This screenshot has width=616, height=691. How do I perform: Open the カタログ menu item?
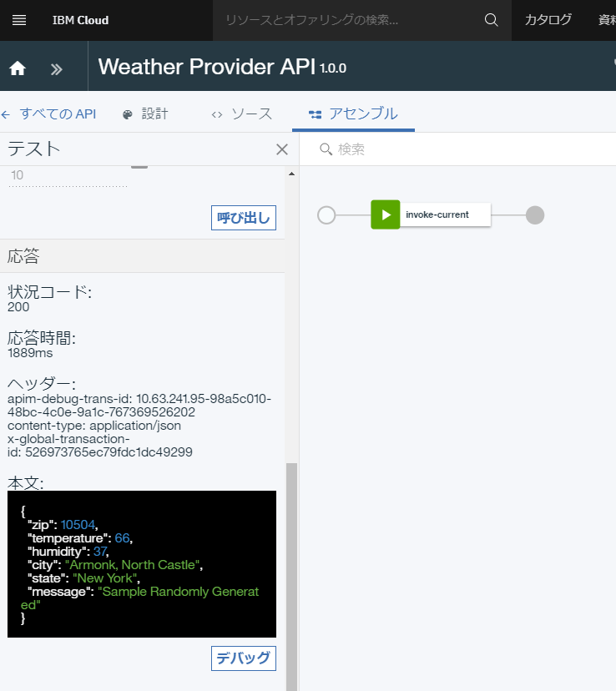pyautogui.click(x=548, y=20)
